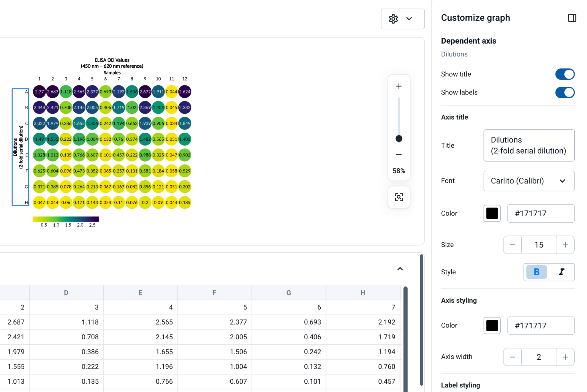Screen dimensions: 587x392
Task: Turn off the Show title switch
Action: 565,74
